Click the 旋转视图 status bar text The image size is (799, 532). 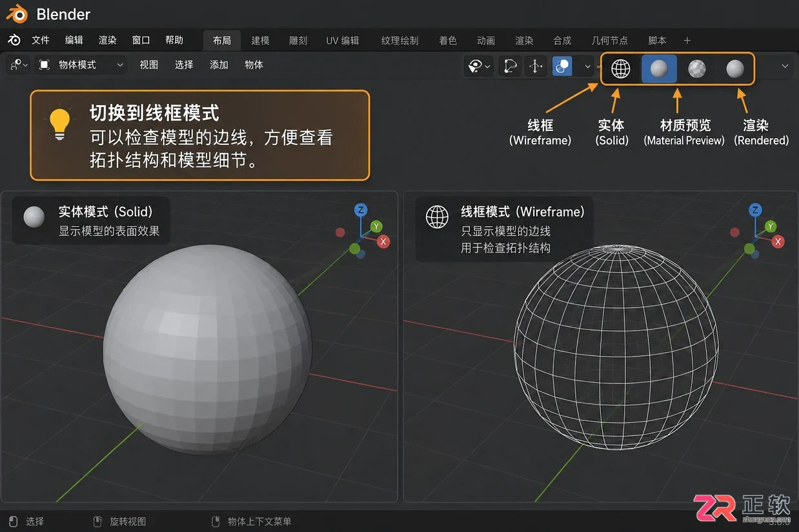click(x=128, y=521)
